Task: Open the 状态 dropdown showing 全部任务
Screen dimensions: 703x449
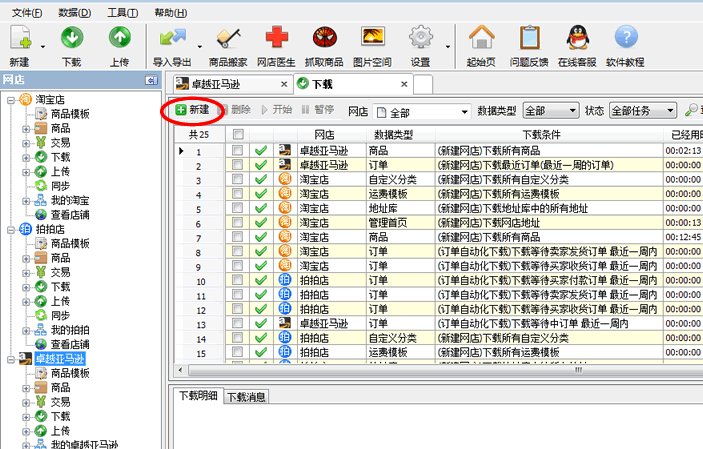Action: 642,111
